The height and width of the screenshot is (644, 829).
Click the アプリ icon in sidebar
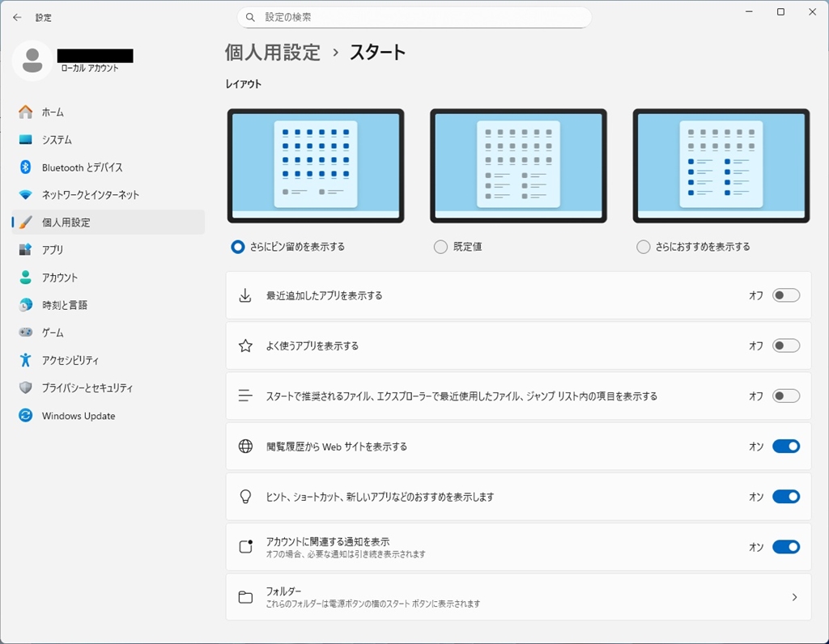coord(25,249)
